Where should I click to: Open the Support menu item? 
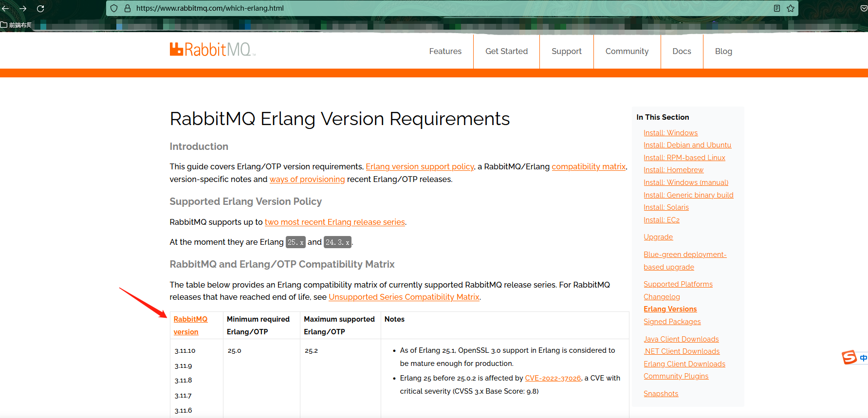pyautogui.click(x=566, y=51)
